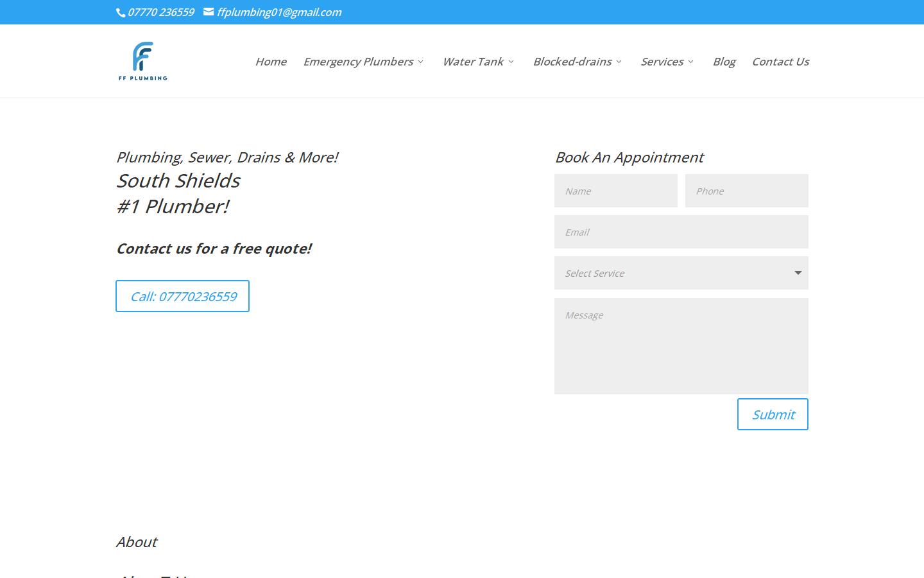Click the FF Plumbing logo
This screenshot has width=924, height=578.
(142, 61)
